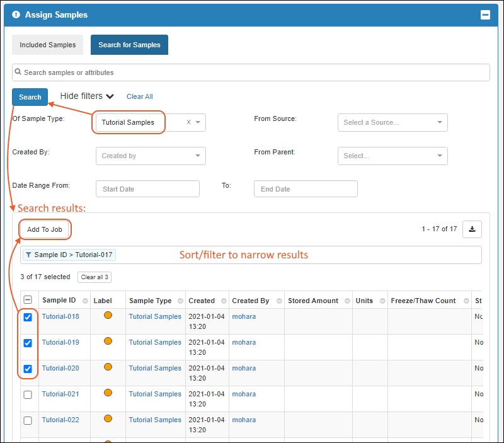The height and width of the screenshot is (443, 504).
Task: Click the orange label dot for Tutorial-019
Action: (108, 342)
